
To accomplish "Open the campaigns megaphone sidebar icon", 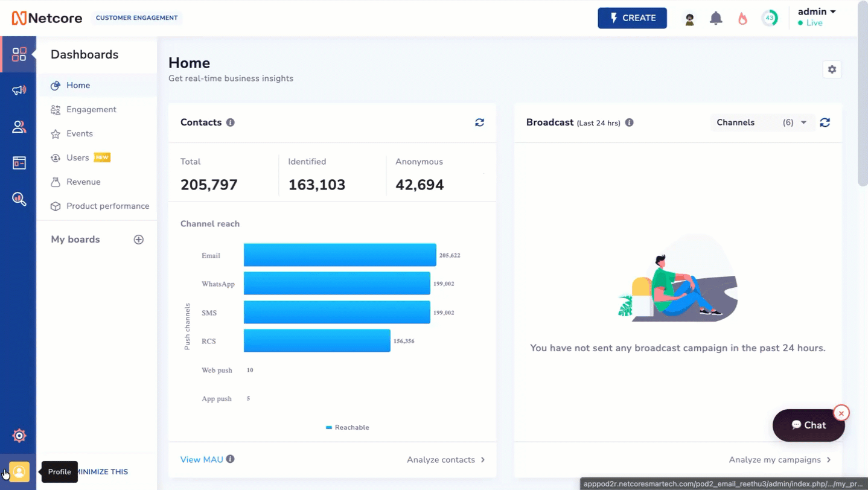I will [19, 91].
